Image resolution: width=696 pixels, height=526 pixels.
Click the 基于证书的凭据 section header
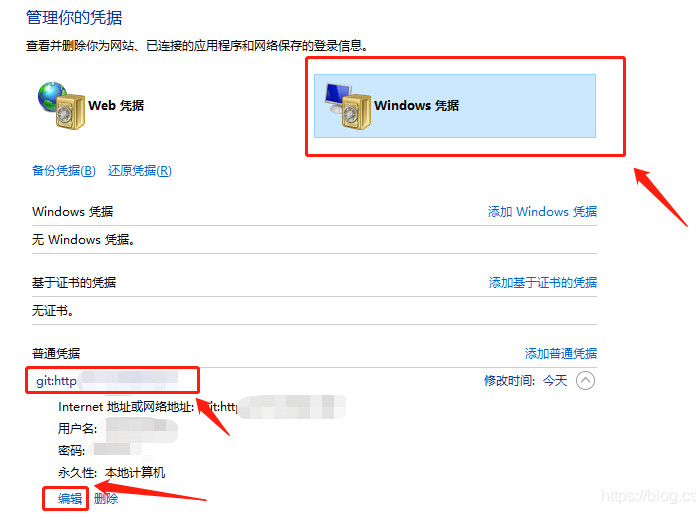tap(74, 283)
